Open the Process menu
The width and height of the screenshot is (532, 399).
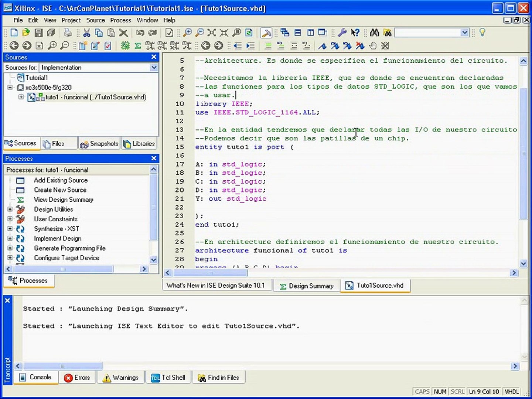pyautogui.click(x=120, y=20)
